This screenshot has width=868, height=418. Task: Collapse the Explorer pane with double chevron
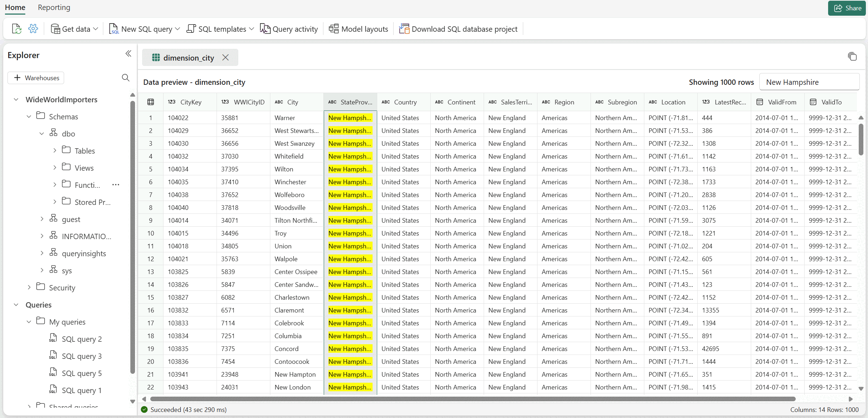coord(128,54)
